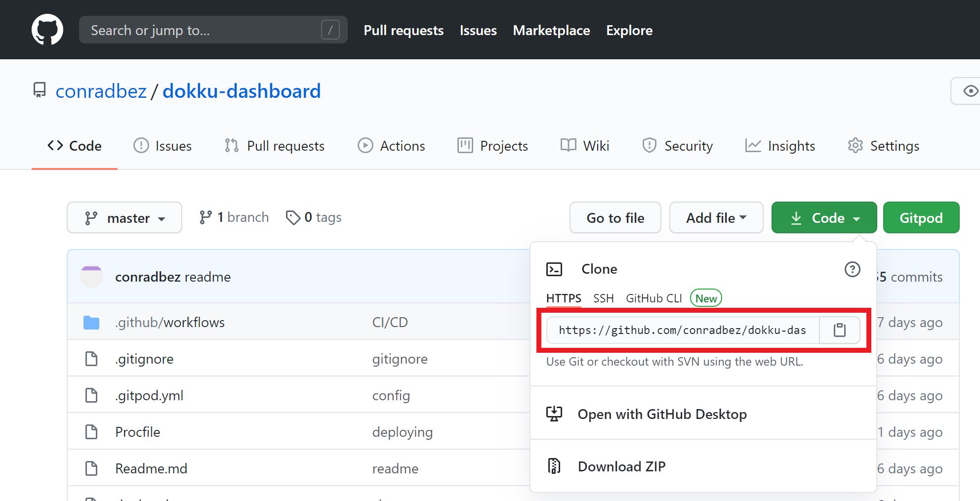980x501 pixels.
Task: Click the repository book icon beside conradbez
Action: coord(40,90)
